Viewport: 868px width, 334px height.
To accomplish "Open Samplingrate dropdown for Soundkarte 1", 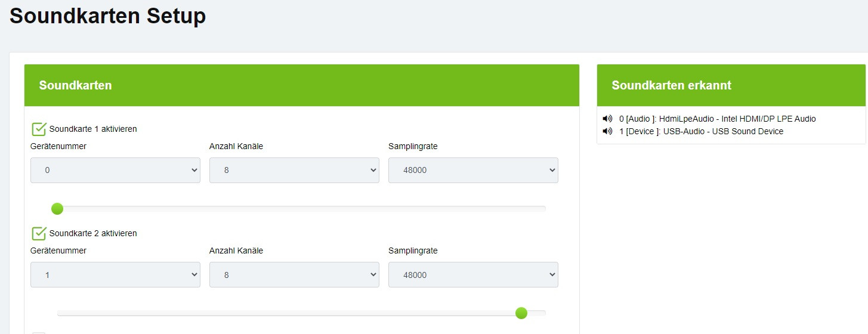I will tap(473, 170).
